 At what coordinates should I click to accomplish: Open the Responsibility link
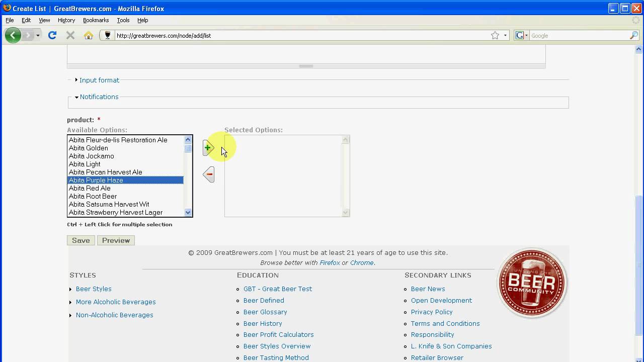(433, 334)
